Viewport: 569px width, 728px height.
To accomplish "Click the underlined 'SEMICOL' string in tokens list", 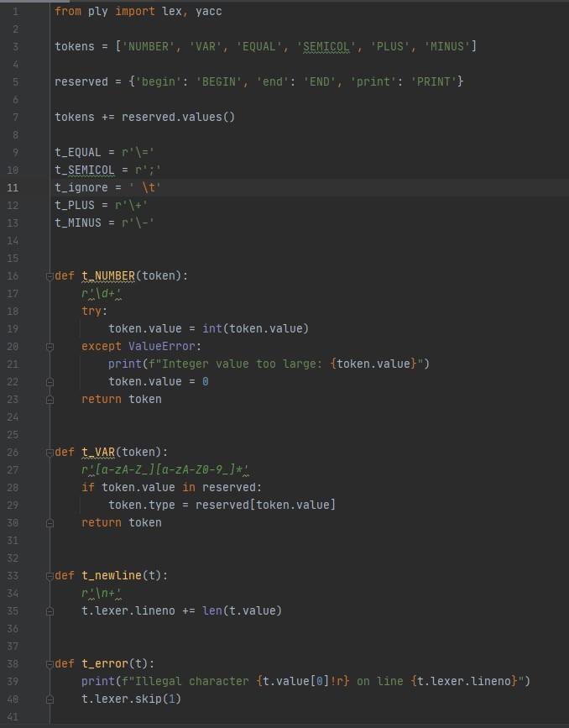I will [x=326, y=46].
